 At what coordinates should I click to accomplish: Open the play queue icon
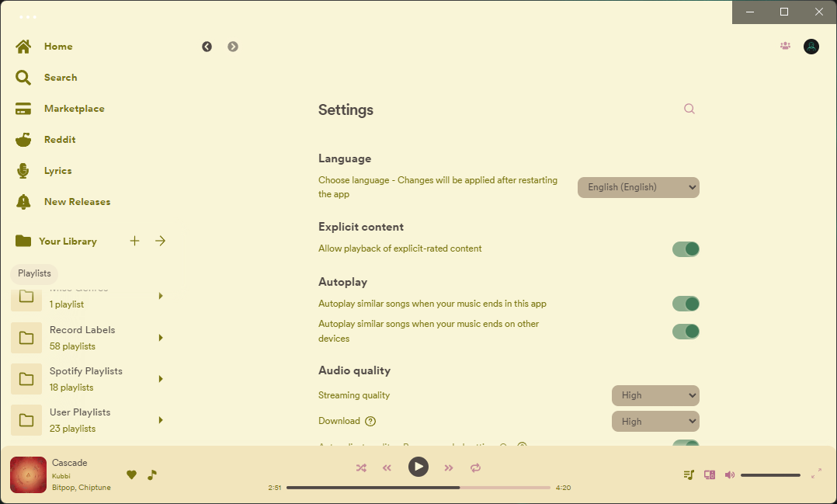[x=689, y=474]
